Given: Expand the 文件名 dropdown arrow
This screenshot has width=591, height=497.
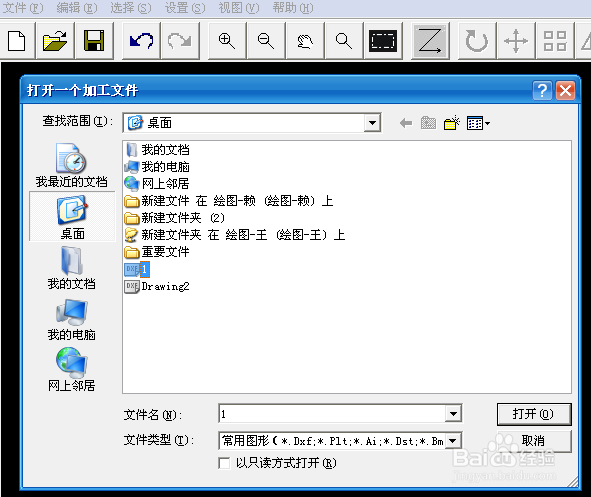Looking at the screenshot, I should point(453,414).
